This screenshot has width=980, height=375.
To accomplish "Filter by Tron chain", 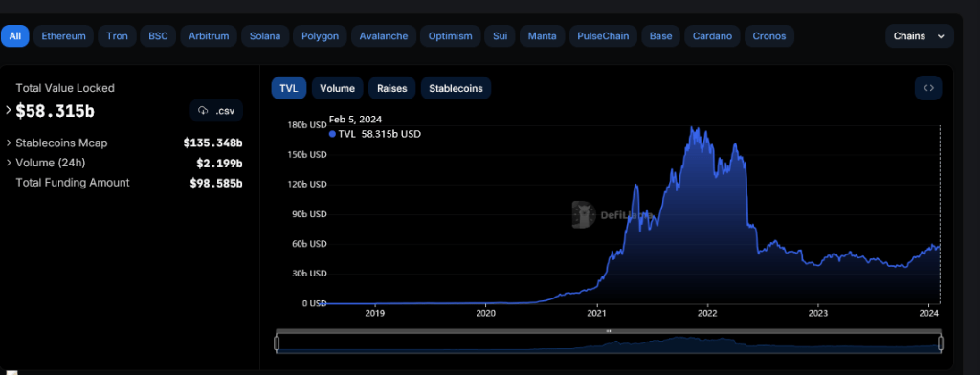I will point(117,36).
